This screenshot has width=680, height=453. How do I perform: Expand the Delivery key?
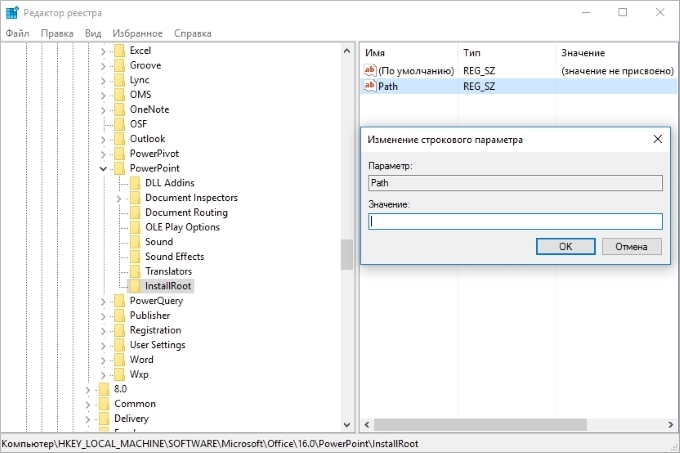click(x=88, y=419)
